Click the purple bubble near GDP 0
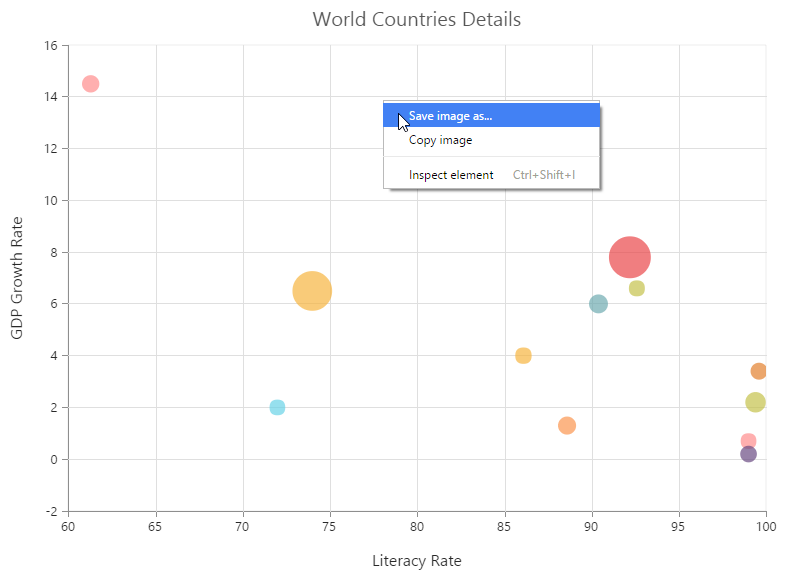785x576 pixels. [x=748, y=454]
